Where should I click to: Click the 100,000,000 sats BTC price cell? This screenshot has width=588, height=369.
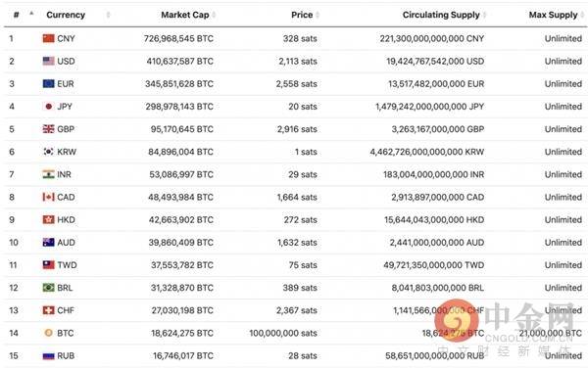click(x=283, y=333)
